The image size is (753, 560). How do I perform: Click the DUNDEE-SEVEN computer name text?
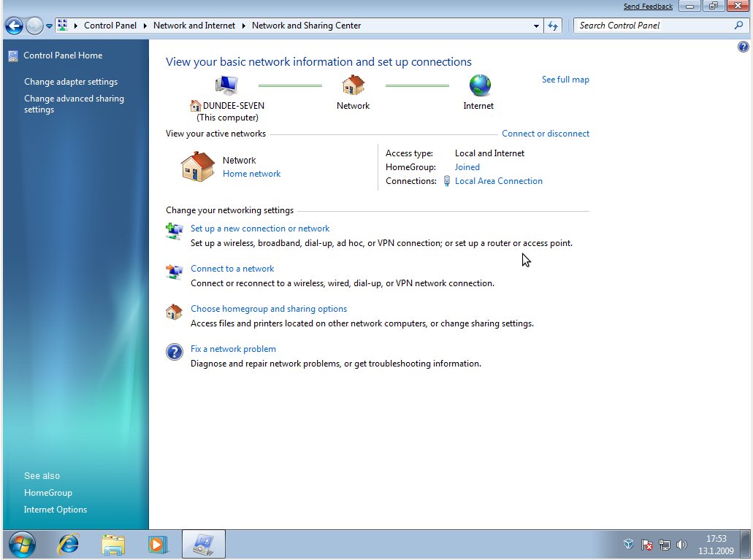(234, 106)
